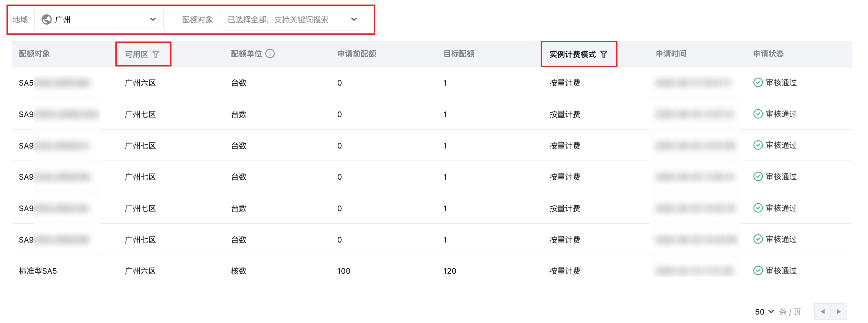Go to the next page arrow
The width and height of the screenshot is (868, 323).
coord(839,312)
